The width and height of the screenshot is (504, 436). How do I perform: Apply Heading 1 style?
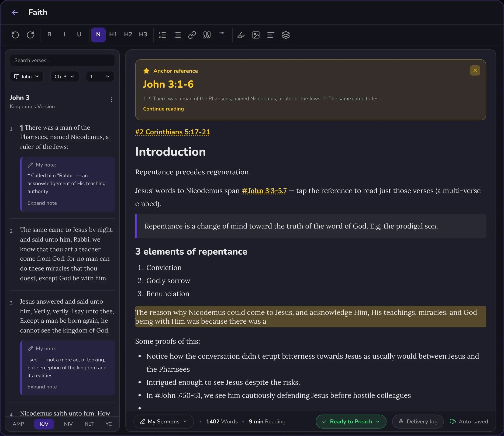113,35
